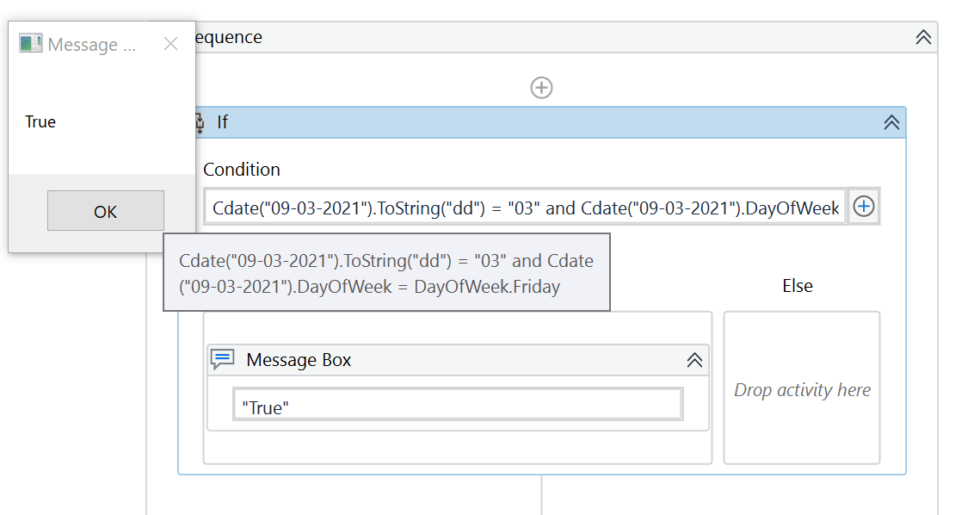Click the "True" text input field
This screenshot has height=515, width=980.
tap(458, 407)
